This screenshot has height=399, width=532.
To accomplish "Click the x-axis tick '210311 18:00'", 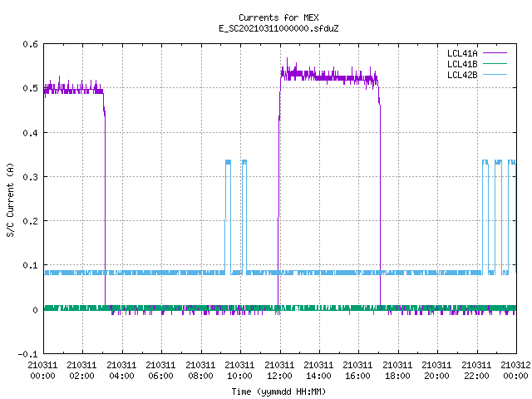I will 397,371.
